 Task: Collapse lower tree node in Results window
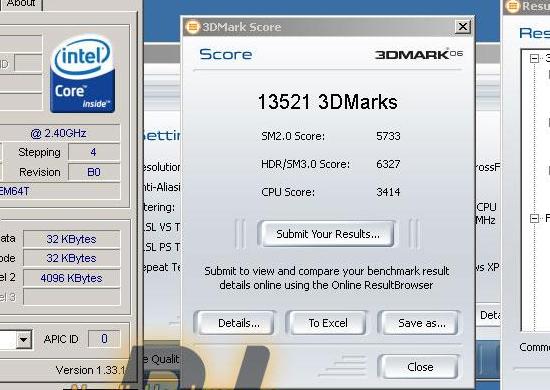coord(534,219)
